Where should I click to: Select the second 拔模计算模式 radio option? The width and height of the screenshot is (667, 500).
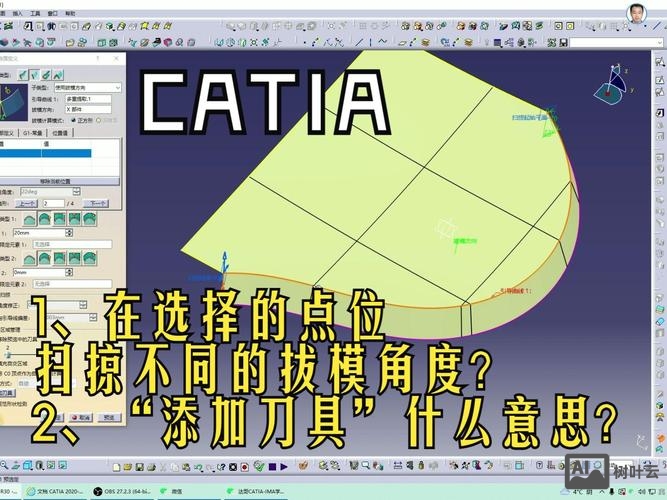(x=99, y=120)
